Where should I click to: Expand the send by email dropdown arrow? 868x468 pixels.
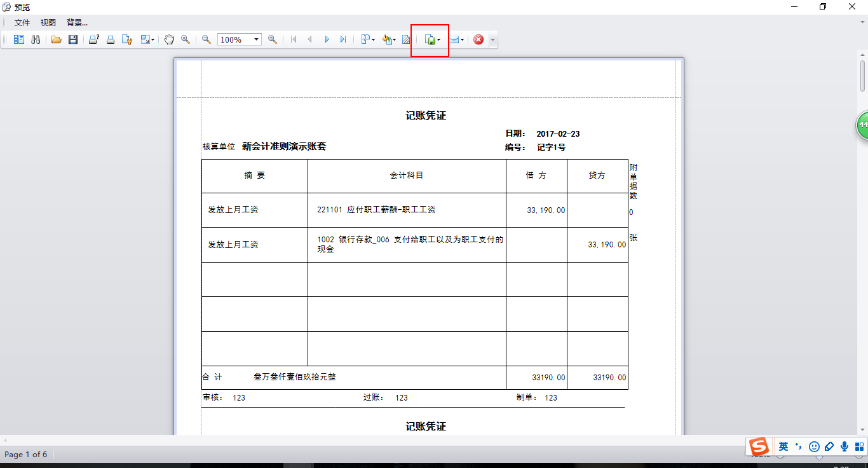point(463,40)
